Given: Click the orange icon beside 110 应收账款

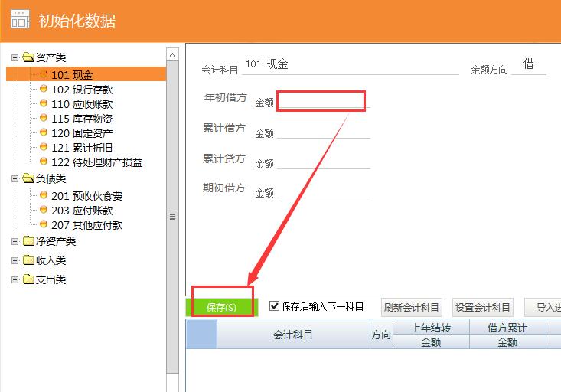Looking at the screenshot, I should coord(44,104).
